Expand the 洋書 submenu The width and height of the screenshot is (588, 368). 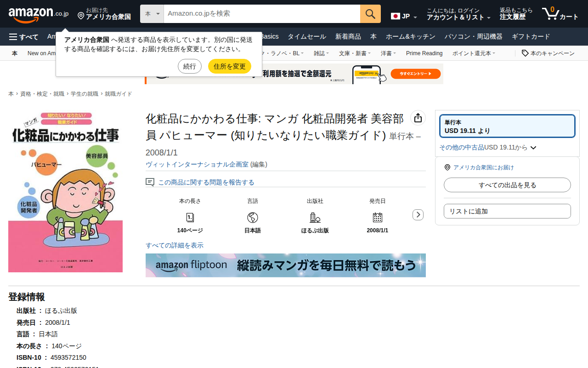tap(388, 53)
